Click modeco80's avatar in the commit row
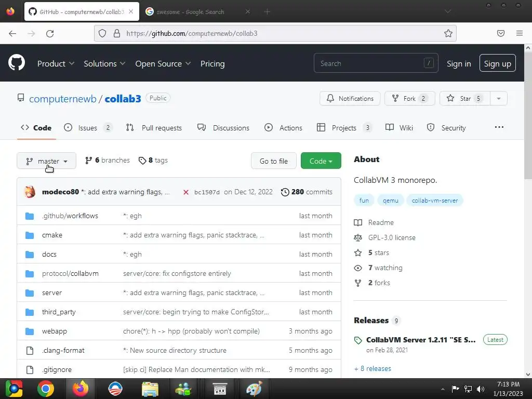Image resolution: width=532 pixels, height=399 pixels. 30,192
